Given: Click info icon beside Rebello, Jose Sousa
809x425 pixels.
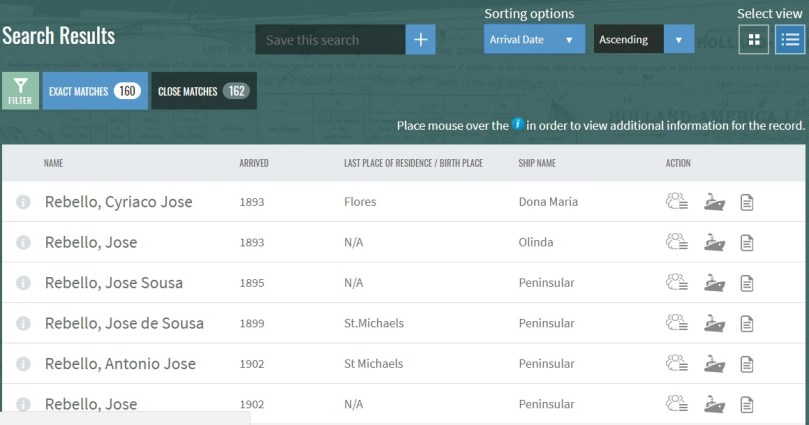Looking at the screenshot, I should 24,283.
